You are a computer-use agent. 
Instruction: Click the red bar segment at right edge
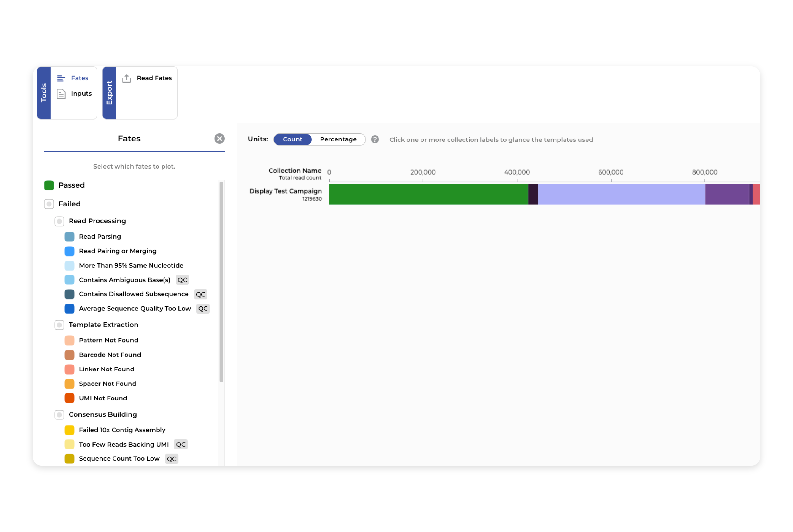click(x=756, y=194)
